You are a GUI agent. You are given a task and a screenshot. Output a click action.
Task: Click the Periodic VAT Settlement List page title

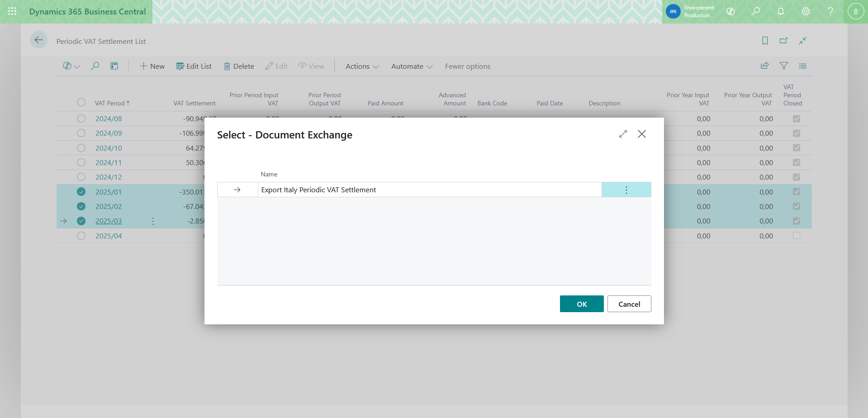tap(101, 41)
